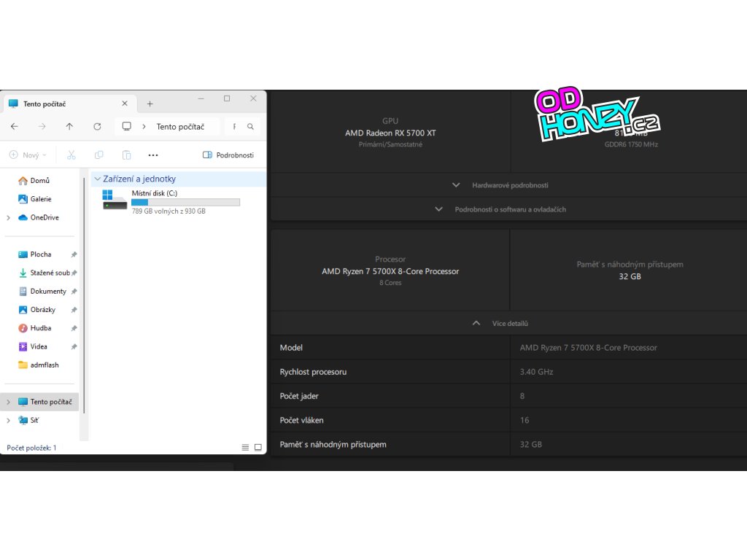Collapse the Více detailů section

(508, 323)
